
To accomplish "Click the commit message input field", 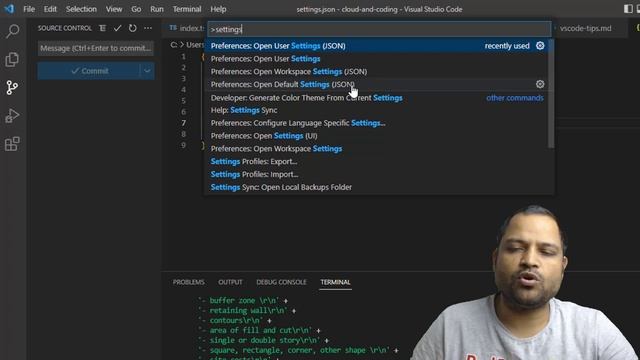I will (96, 48).
